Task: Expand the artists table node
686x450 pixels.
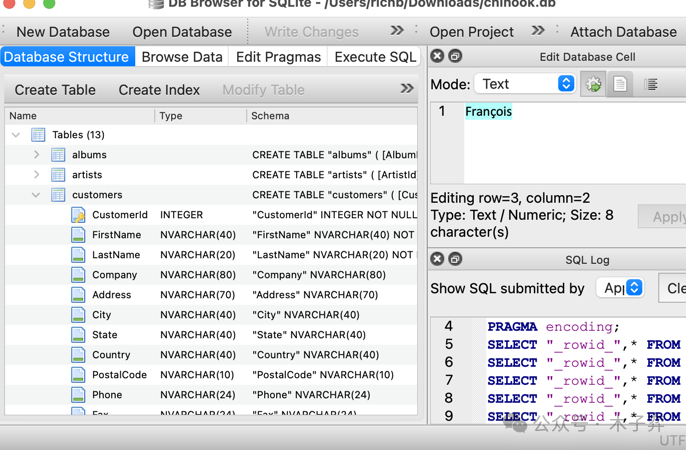Action: click(x=36, y=175)
